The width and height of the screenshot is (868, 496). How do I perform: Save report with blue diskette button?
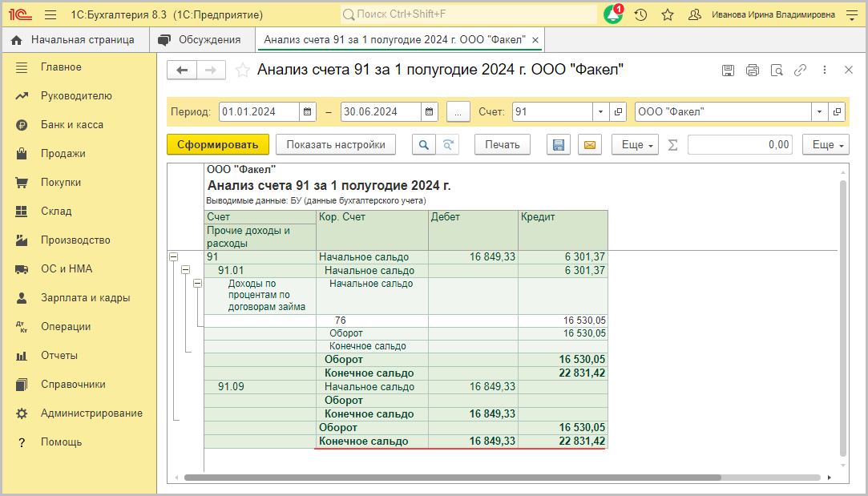559,145
